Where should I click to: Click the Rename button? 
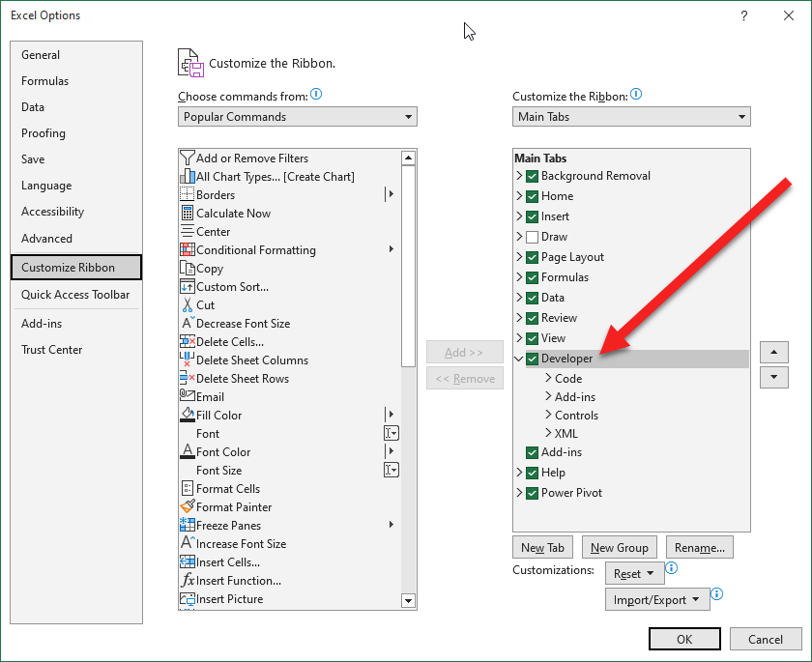pos(700,547)
